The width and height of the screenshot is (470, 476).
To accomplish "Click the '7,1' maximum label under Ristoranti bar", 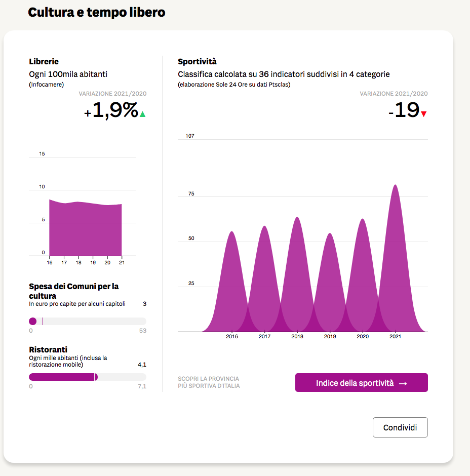I will [x=142, y=386].
